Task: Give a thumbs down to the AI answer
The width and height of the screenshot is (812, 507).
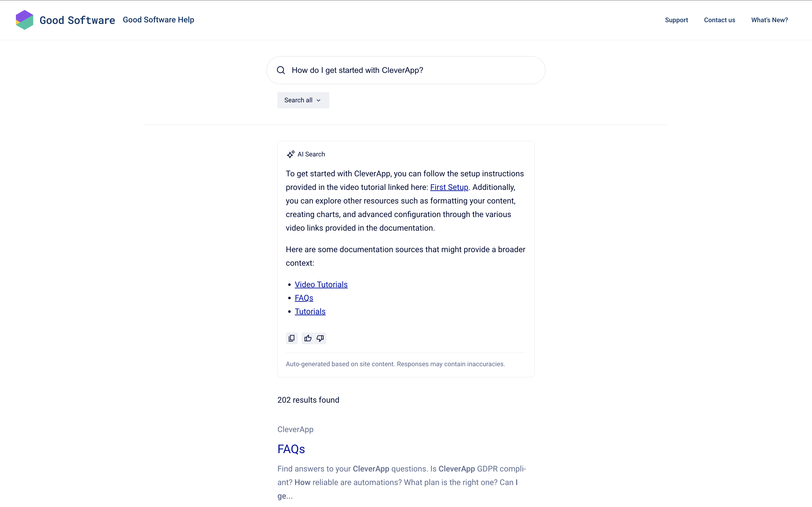Action: pos(320,338)
